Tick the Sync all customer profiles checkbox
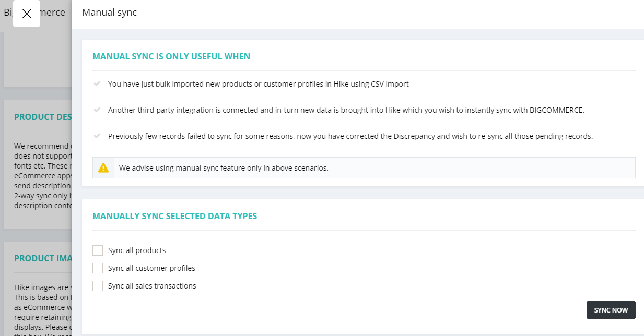This screenshot has height=336, width=644. pos(98,268)
